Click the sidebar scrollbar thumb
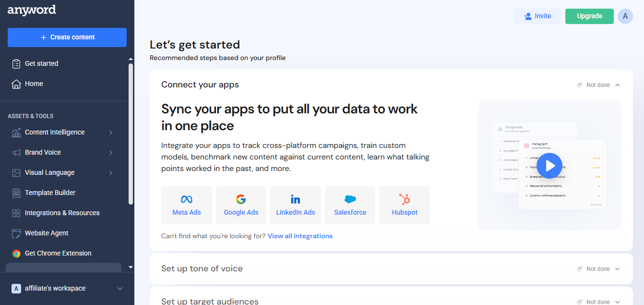 click(x=131, y=134)
